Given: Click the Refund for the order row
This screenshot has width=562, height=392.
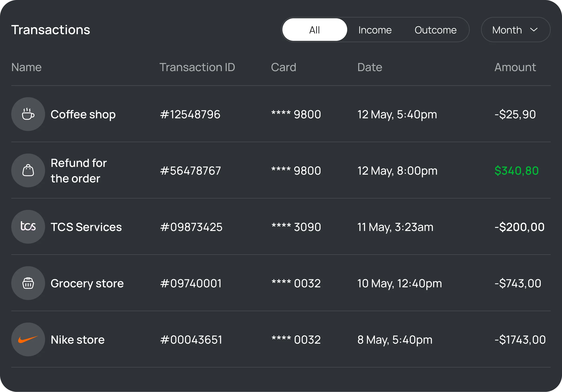Looking at the screenshot, I should tap(269, 170).
